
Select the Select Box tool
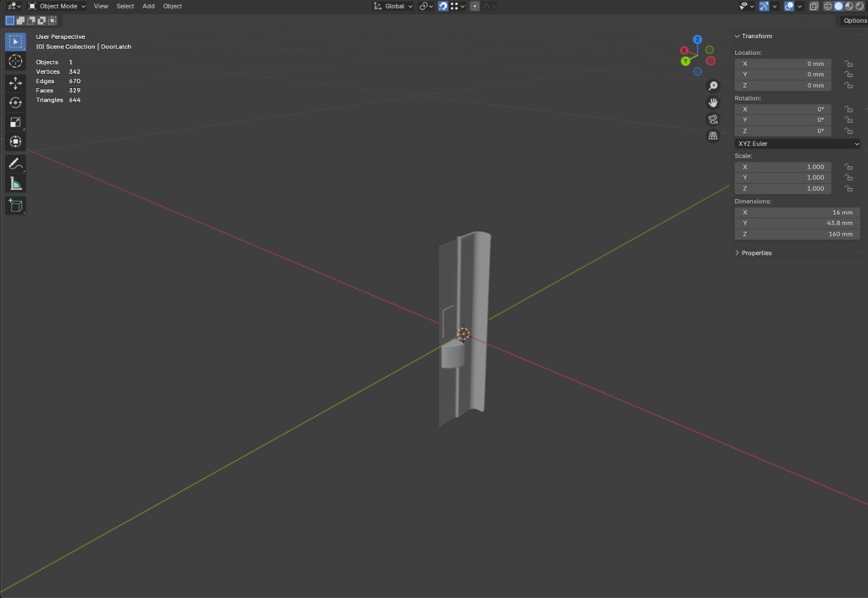click(x=15, y=42)
